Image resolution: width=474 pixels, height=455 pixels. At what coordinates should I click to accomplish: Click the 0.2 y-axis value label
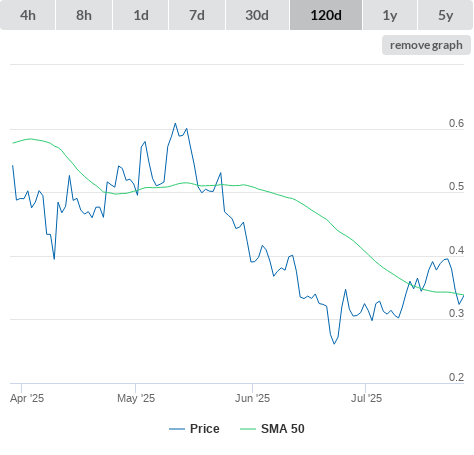coord(456,377)
